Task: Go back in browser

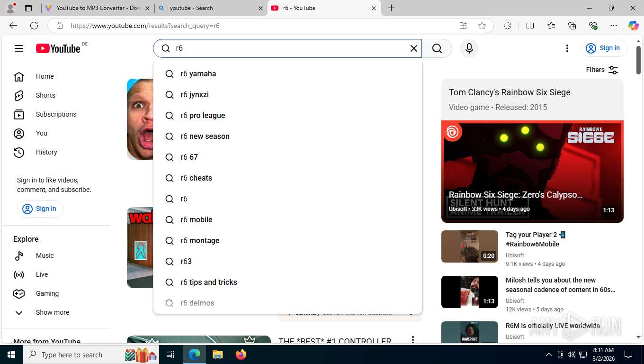Action: [13, 26]
